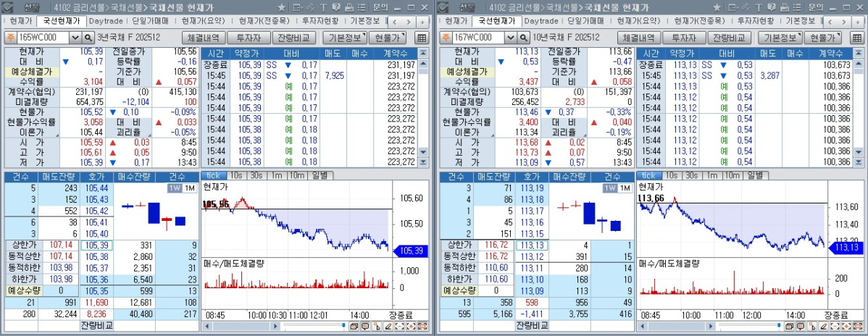This screenshot has width=868, height=336.
Task: Switch to 단일가매매 tab in 3년국채 window
Action: pos(150,21)
